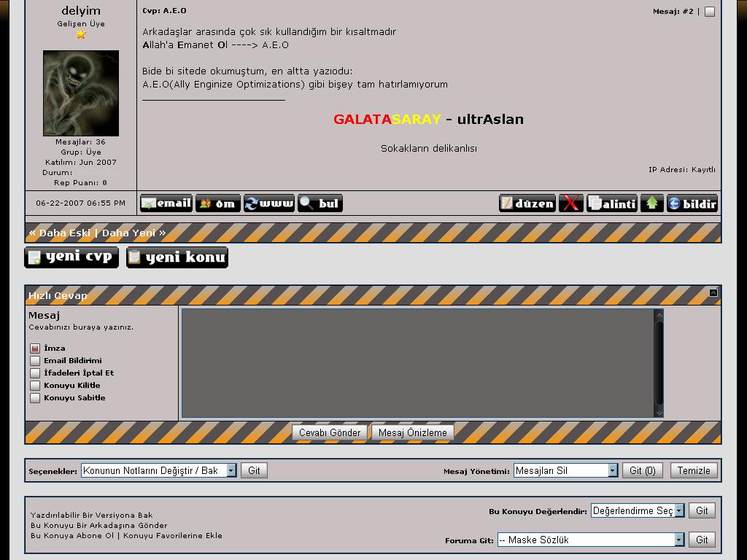Enable the Email Bildirimi checkbox

[x=35, y=361]
